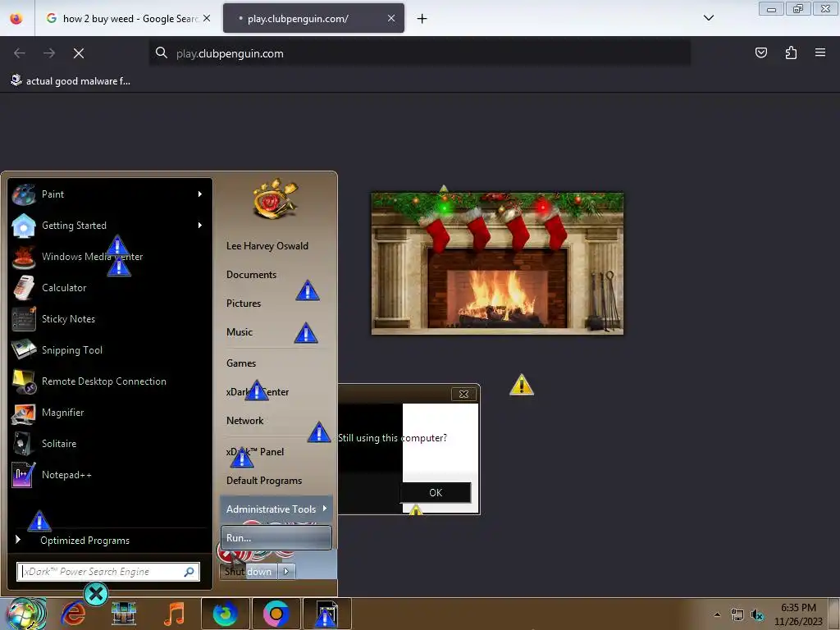Viewport: 840px width, 630px height.
Task: Open Paint from the Start menu
Action: (x=52, y=194)
